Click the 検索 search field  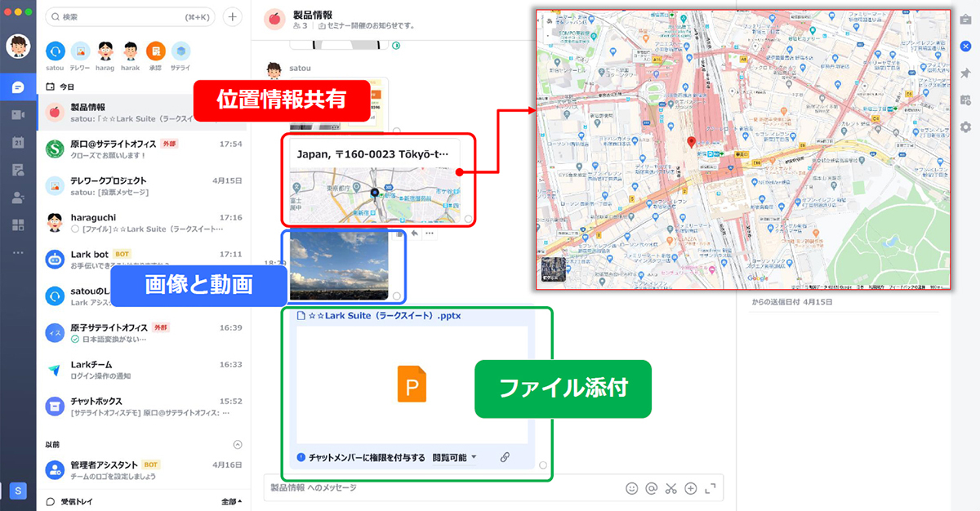[131, 16]
